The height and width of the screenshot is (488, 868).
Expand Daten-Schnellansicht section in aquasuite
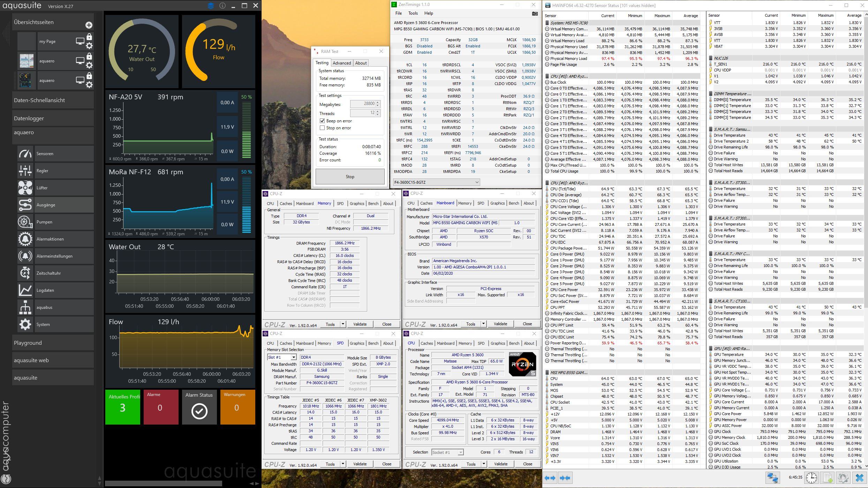tap(53, 100)
